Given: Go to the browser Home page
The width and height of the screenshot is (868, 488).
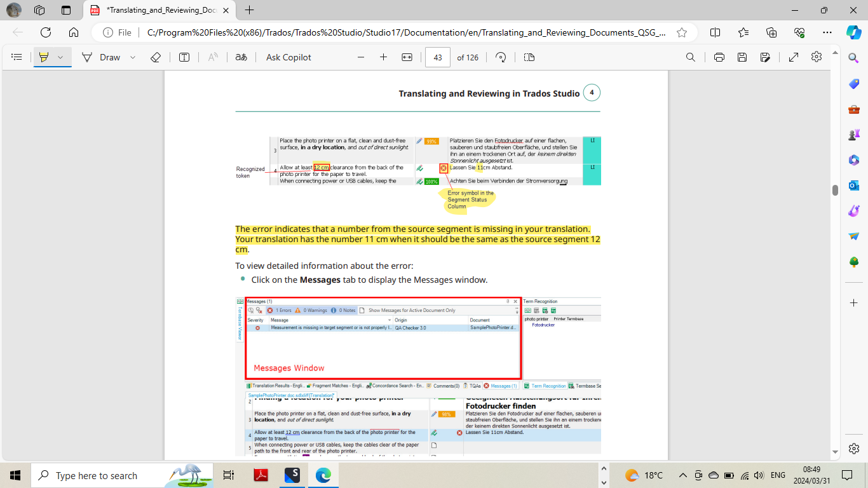Looking at the screenshot, I should (x=74, y=32).
